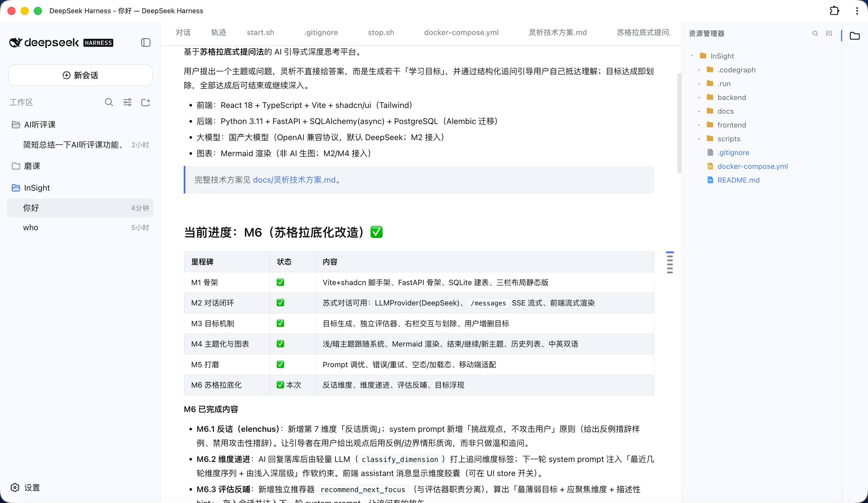Click the 资源管理器 panel title
The height and width of the screenshot is (503, 868).
point(706,33)
